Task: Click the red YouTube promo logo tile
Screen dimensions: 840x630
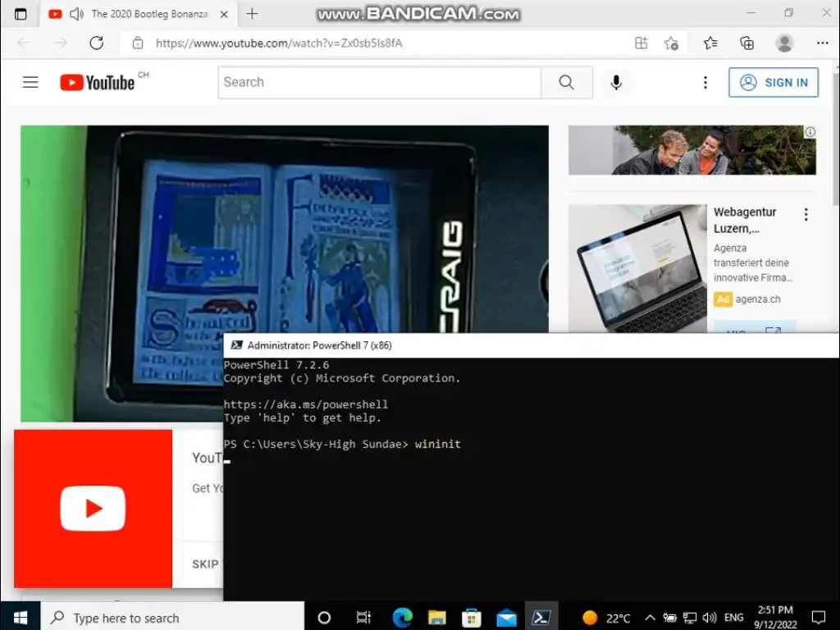Action: pos(94,509)
